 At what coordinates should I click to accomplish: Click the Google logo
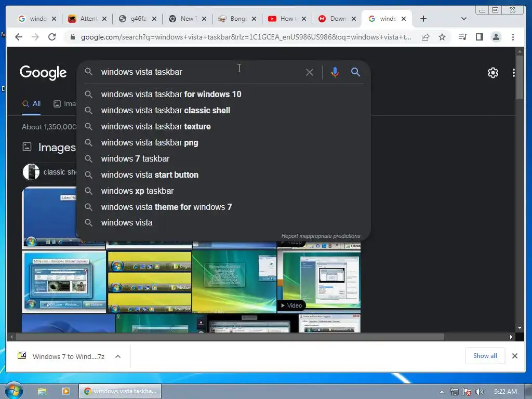coord(43,73)
